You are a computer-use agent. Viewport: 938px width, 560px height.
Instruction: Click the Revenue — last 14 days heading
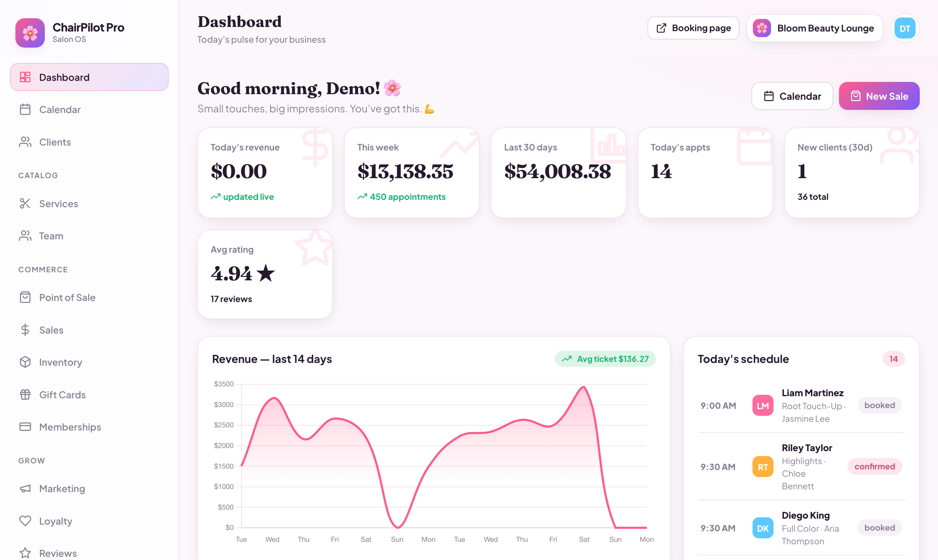(272, 359)
